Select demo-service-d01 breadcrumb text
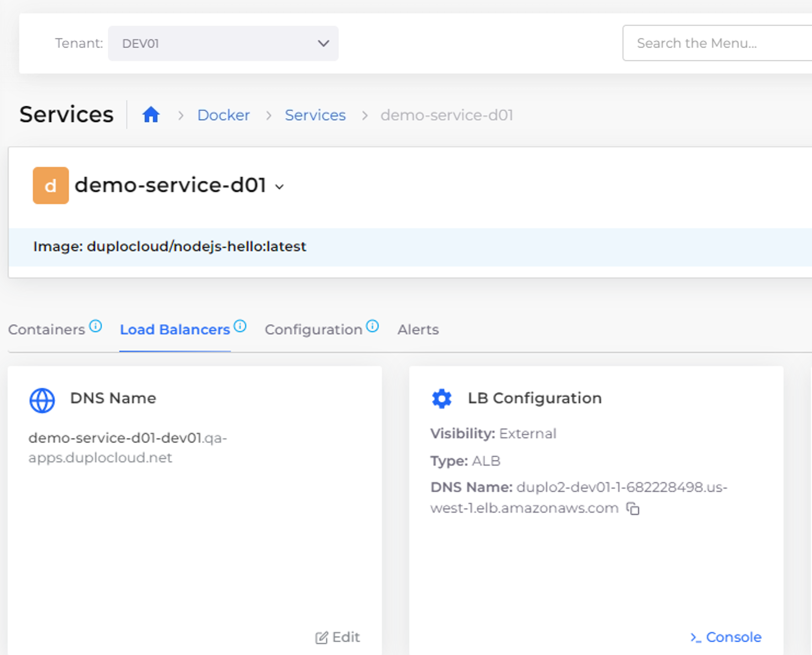This screenshot has width=812, height=655. (447, 115)
